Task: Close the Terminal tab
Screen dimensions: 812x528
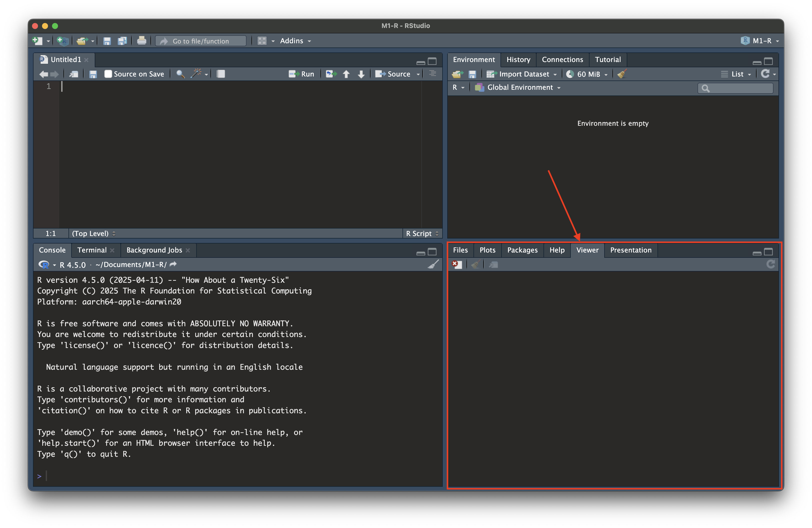Action: click(112, 250)
